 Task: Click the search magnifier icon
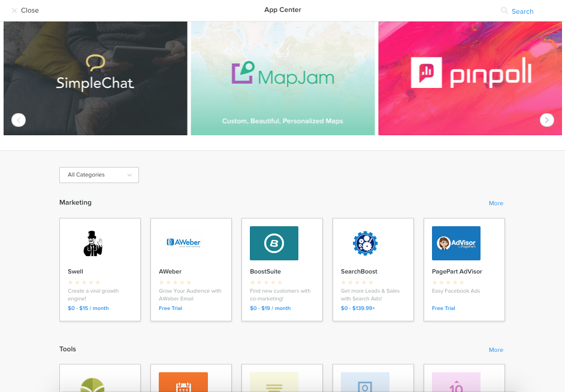504,10
